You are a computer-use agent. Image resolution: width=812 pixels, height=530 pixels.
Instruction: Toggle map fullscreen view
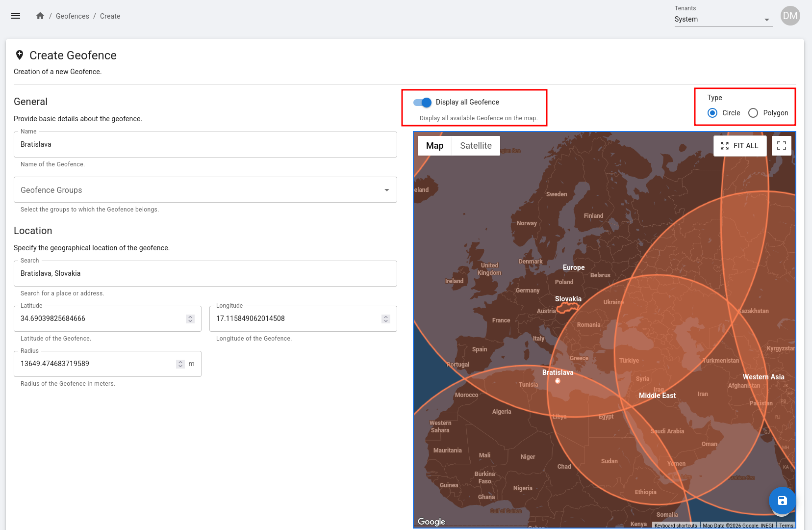coord(781,146)
